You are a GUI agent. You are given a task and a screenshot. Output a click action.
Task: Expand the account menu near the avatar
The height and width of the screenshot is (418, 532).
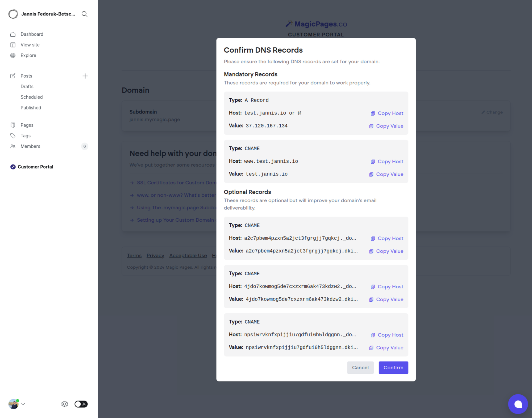[23, 404]
